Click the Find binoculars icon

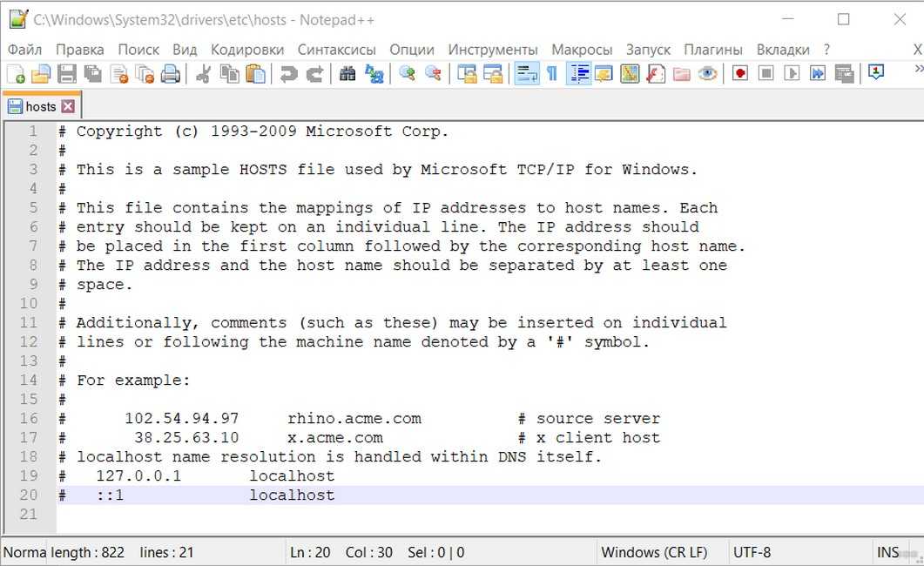(x=347, y=74)
